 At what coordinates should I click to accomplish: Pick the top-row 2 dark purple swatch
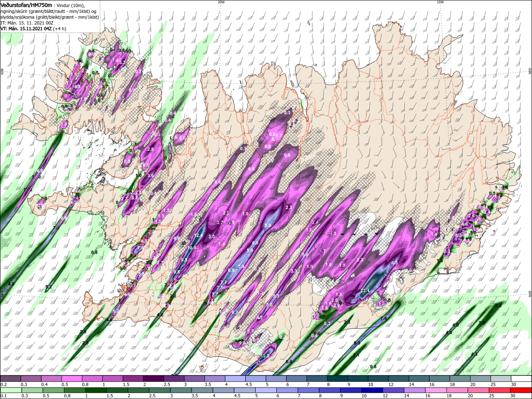coord(153,379)
